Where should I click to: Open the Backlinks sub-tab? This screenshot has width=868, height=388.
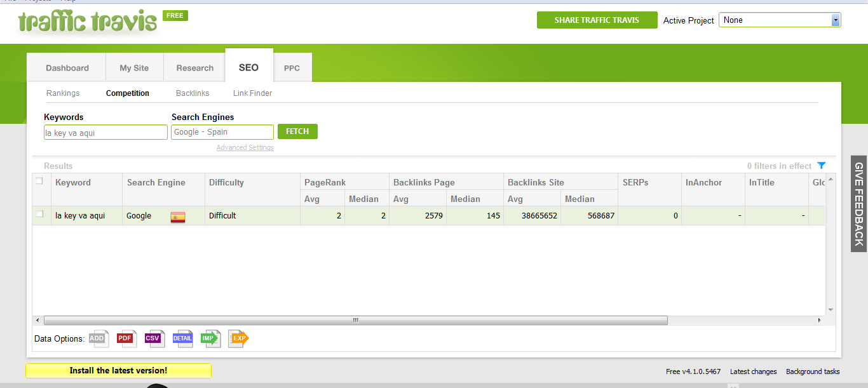193,93
